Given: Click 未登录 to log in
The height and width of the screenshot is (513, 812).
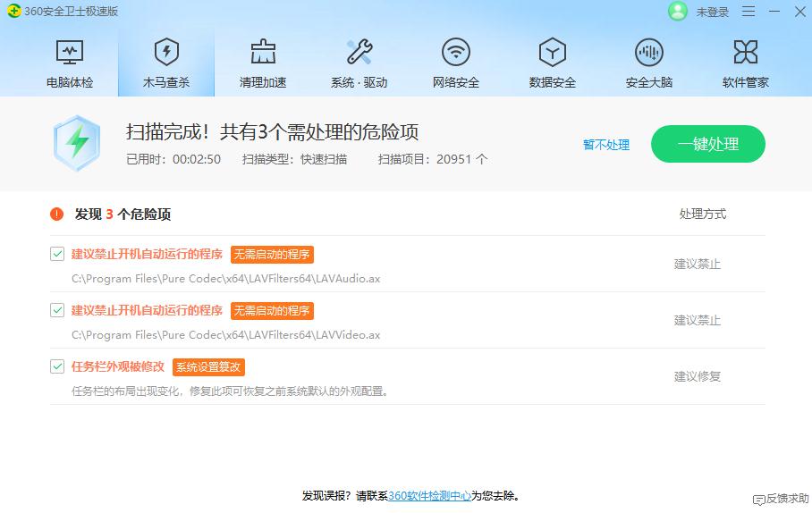Looking at the screenshot, I should coord(712,12).
